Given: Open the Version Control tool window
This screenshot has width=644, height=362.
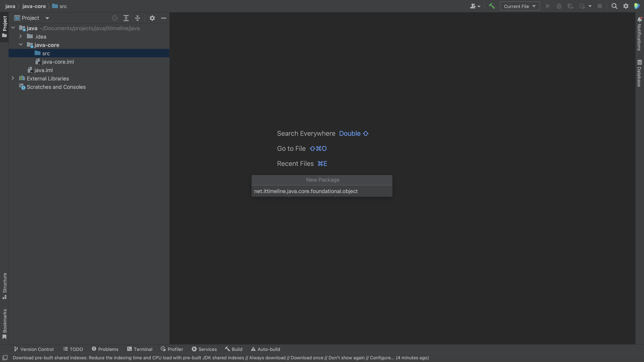Looking at the screenshot, I should (x=34, y=349).
